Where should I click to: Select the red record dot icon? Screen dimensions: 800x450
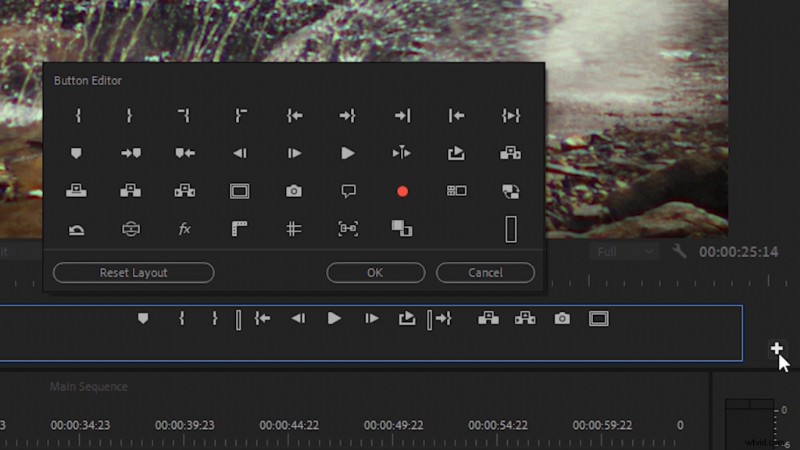pos(403,191)
